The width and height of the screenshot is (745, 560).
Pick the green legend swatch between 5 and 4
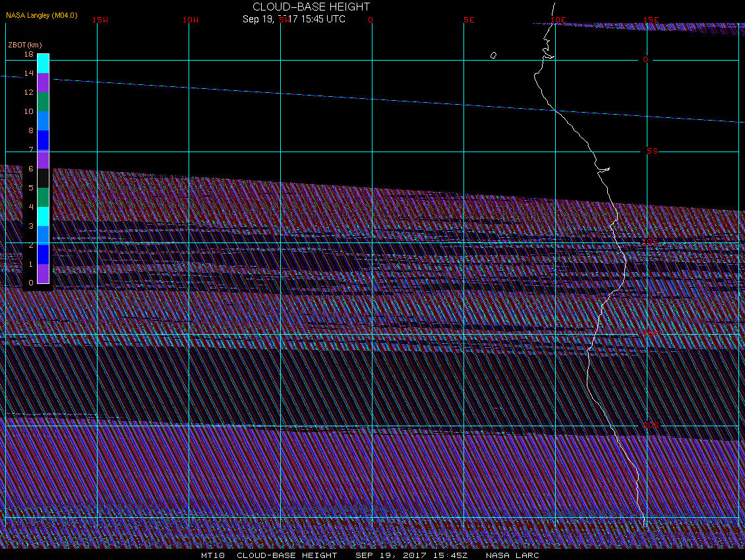pos(44,197)
